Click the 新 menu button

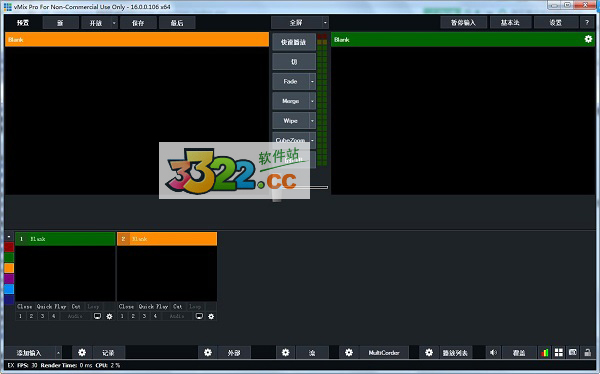(x=60, y=23)
